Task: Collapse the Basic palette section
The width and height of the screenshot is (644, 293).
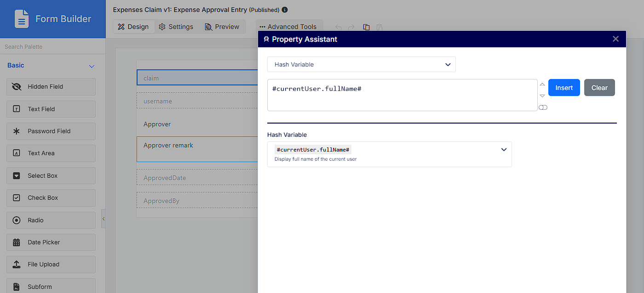Action: 92,66
